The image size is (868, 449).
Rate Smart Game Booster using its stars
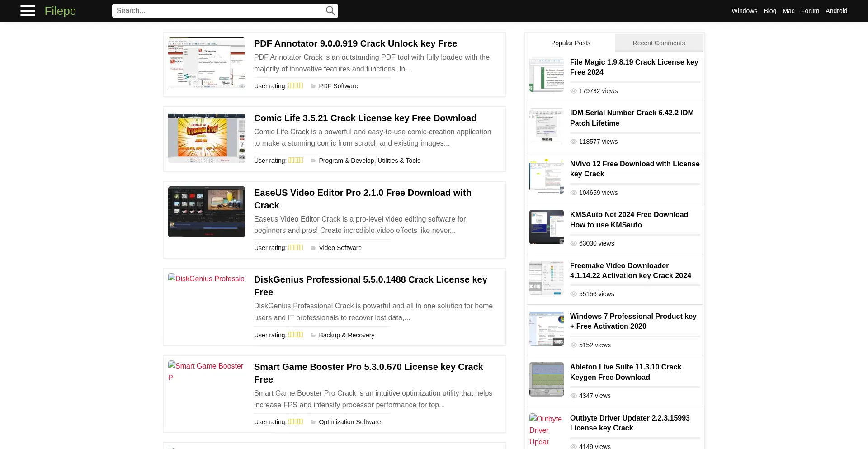pyautogui.click(x=296, y=421)
